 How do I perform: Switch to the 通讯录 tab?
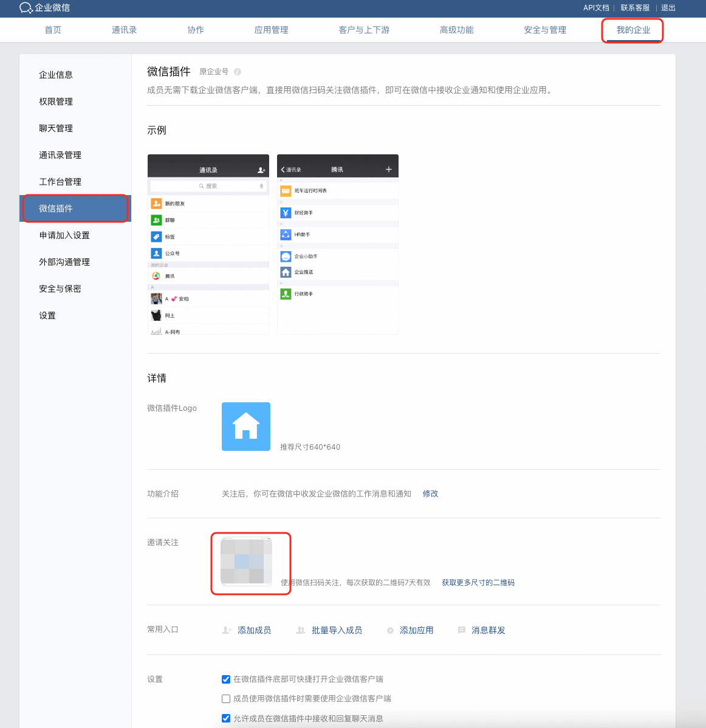[x=125, y=30]
